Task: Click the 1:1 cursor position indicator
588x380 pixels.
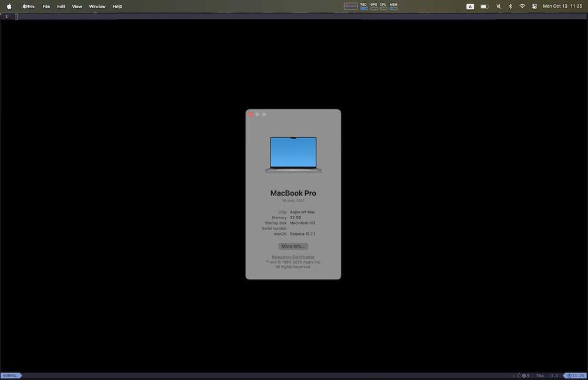Action: [554, 375]
